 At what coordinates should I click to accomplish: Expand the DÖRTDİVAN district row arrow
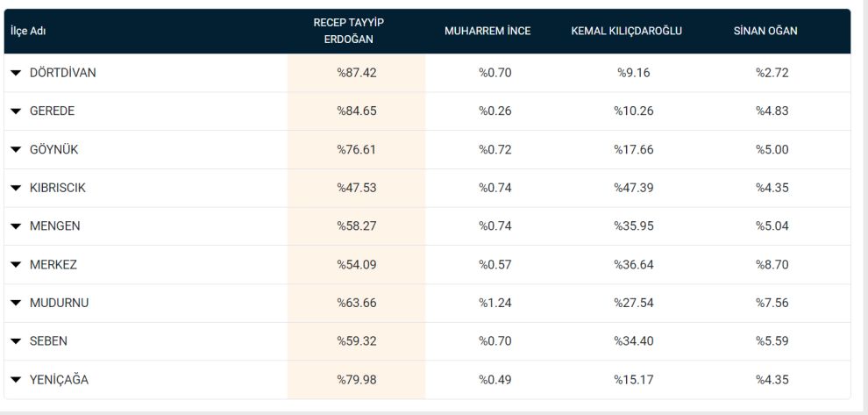click(16, 73)
